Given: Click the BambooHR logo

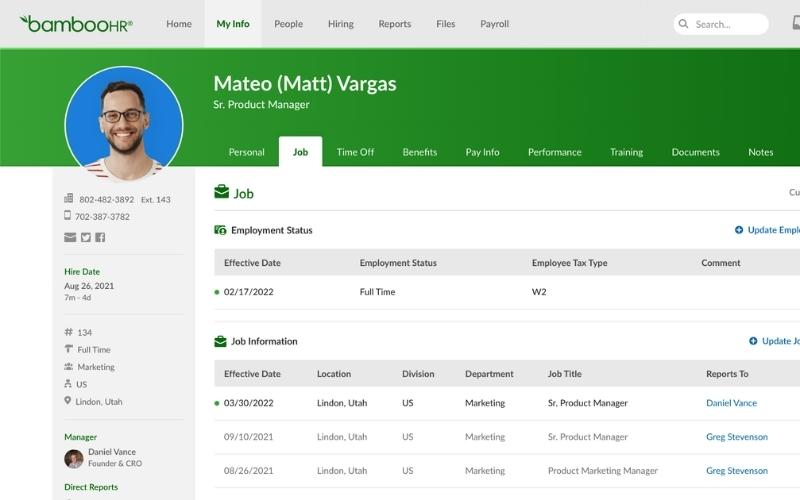Looking at the screenshot, I should tap(75, 23).
